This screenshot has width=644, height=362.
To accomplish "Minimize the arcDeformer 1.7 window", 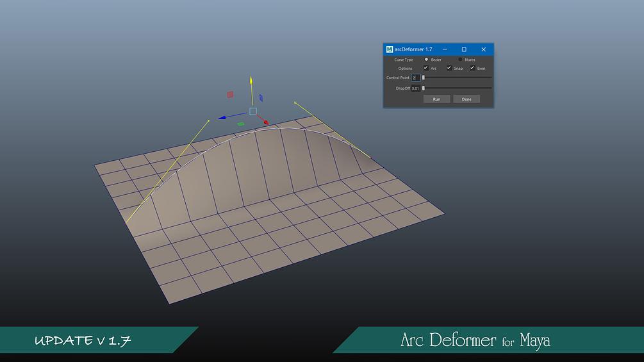I will (x=445, y=49).
